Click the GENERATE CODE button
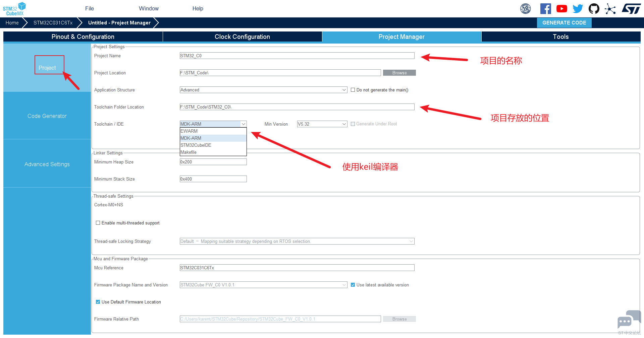644x338 pixels. coord(564,23)
